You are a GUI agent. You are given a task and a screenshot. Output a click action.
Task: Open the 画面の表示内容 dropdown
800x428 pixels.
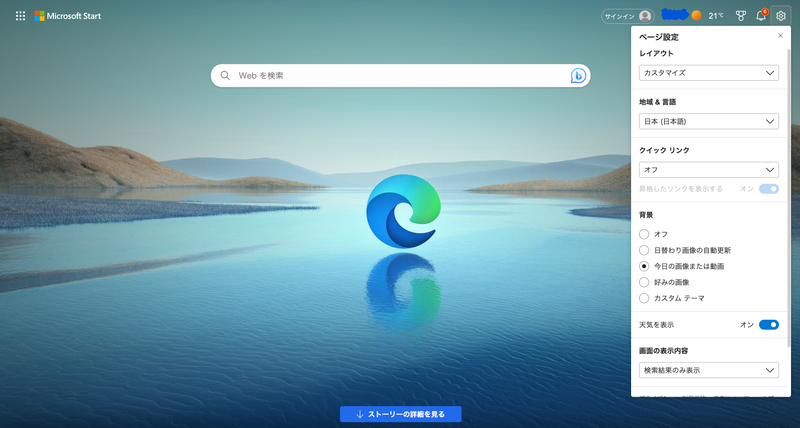(708, 370)
